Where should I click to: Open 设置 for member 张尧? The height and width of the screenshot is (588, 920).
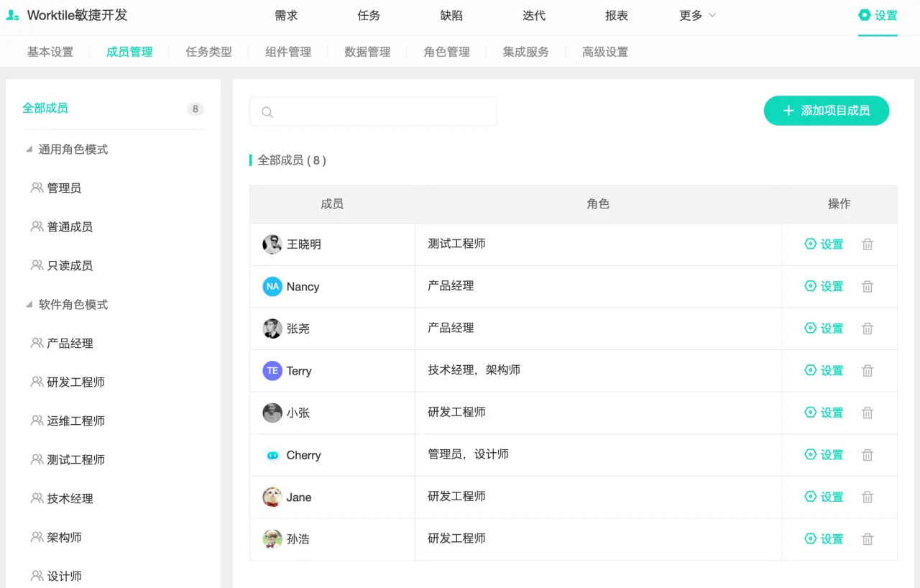(x=824, y=329)
